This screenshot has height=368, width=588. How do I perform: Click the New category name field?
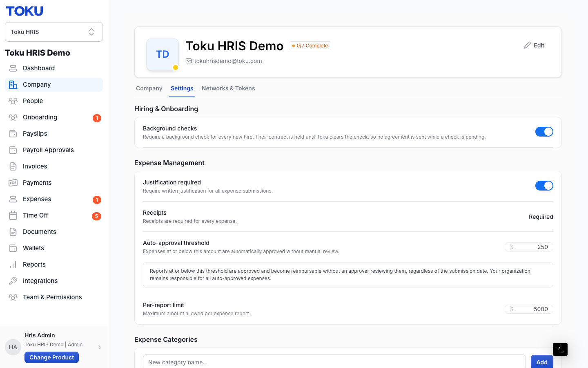click(334, 362)
